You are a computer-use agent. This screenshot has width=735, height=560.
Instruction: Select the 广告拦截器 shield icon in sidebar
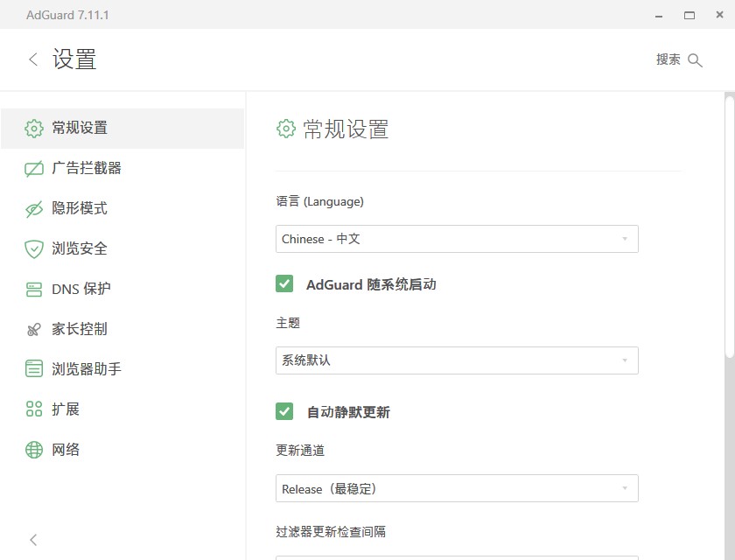coord(33,168)
